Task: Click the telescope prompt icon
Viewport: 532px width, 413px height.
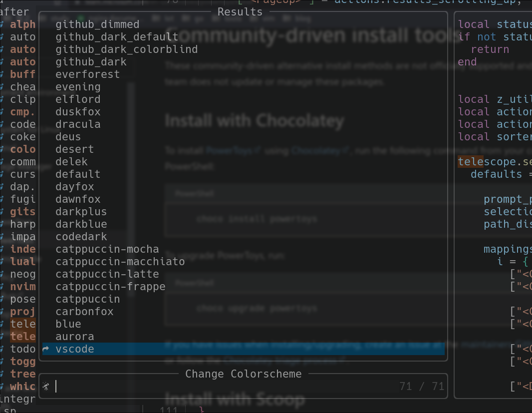Action: click(46, 386)
